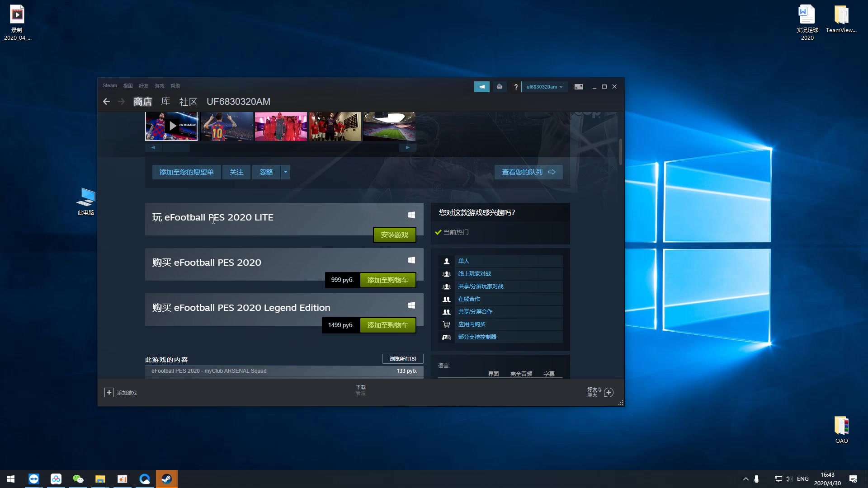
Task: Click the 在线合作 feature link
Action: 469,299
